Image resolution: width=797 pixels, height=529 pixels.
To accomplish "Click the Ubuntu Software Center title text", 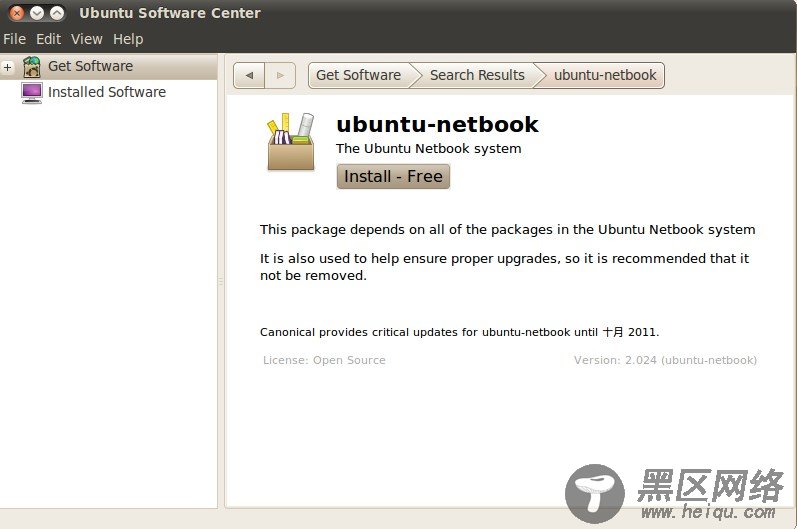I will 170,13.
